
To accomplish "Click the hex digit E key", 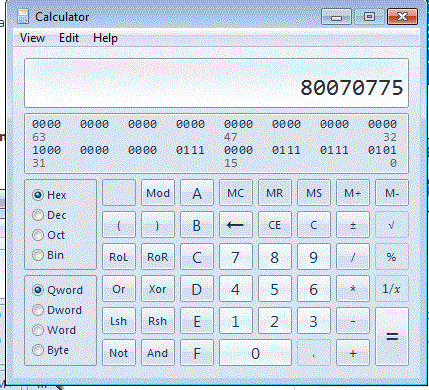I will click(197, 321).
